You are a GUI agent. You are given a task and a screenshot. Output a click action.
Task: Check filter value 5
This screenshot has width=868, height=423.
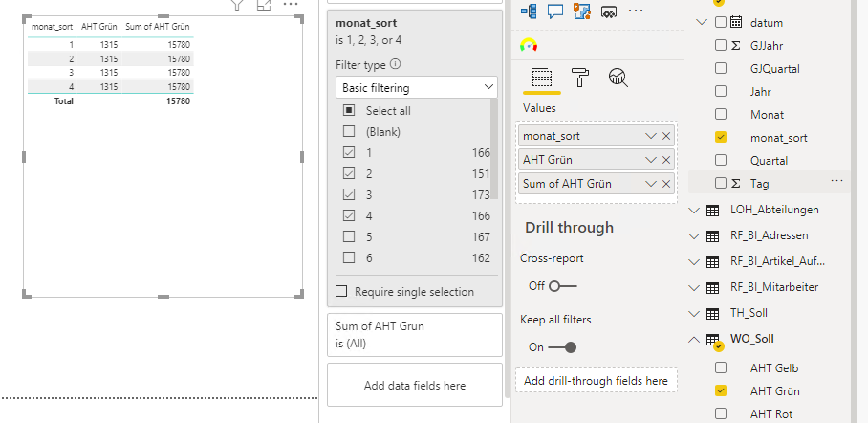(x=349, y=236)
